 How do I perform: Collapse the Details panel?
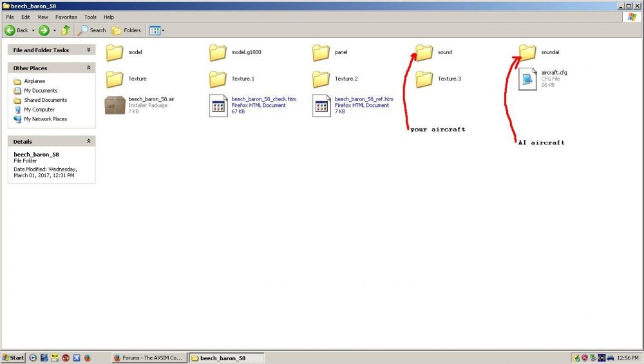[x=88, y=141]
